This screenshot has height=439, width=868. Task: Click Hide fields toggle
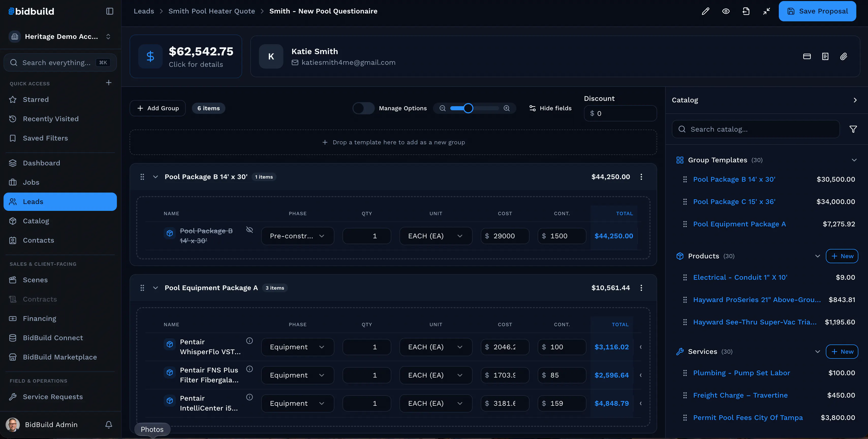point(550,108)
